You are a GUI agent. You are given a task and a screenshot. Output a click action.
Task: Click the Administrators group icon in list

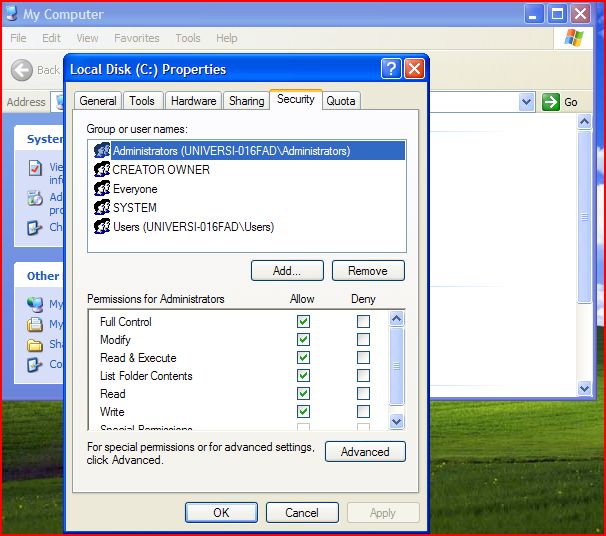point(102,150)
